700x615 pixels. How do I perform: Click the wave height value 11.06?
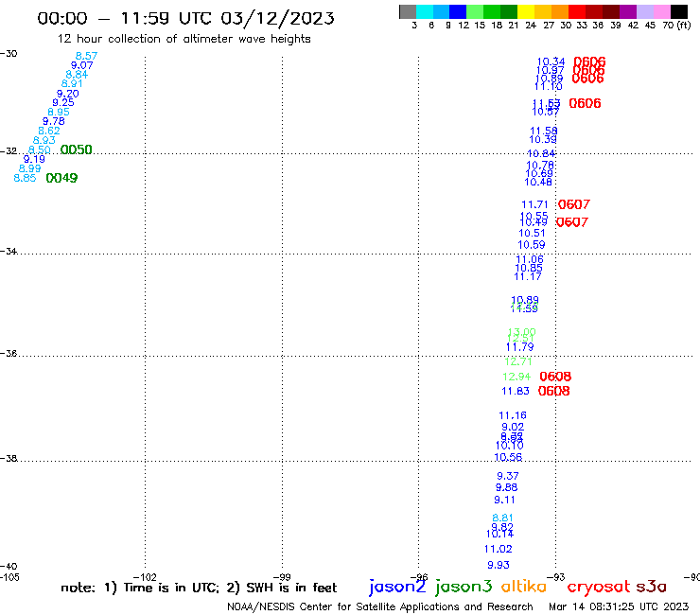coord(530,259)
